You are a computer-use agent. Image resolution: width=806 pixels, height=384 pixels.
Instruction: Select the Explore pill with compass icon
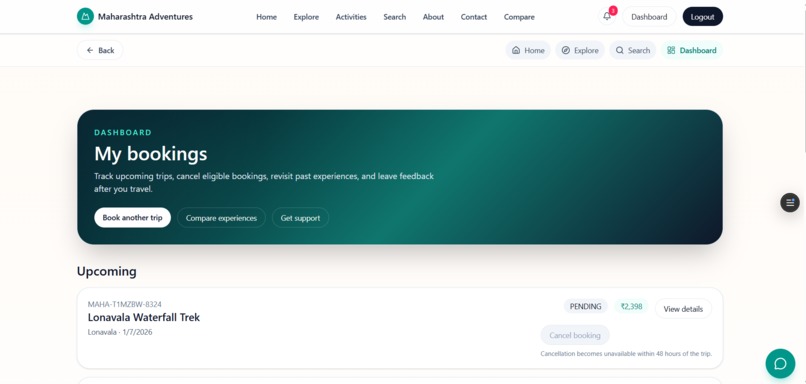(580, 50)
